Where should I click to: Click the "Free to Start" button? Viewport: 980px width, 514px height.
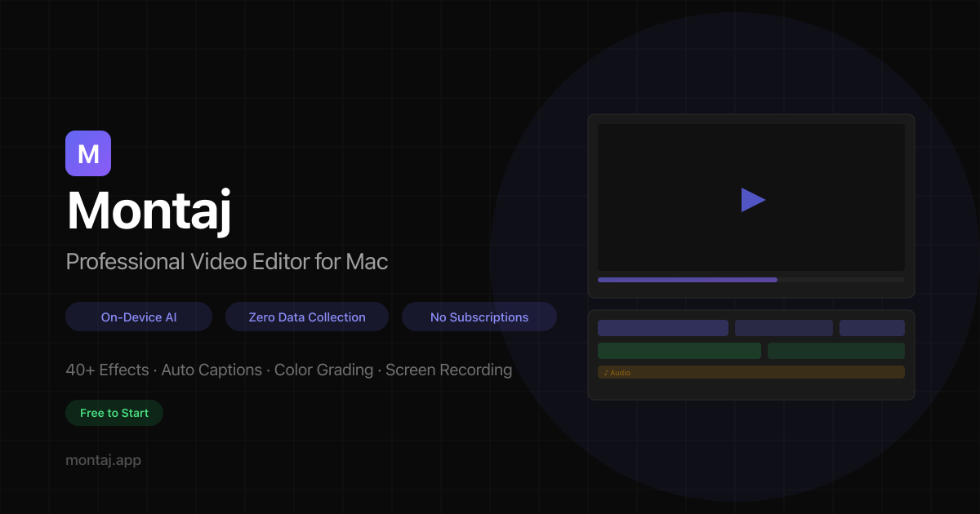coord(114,413)
